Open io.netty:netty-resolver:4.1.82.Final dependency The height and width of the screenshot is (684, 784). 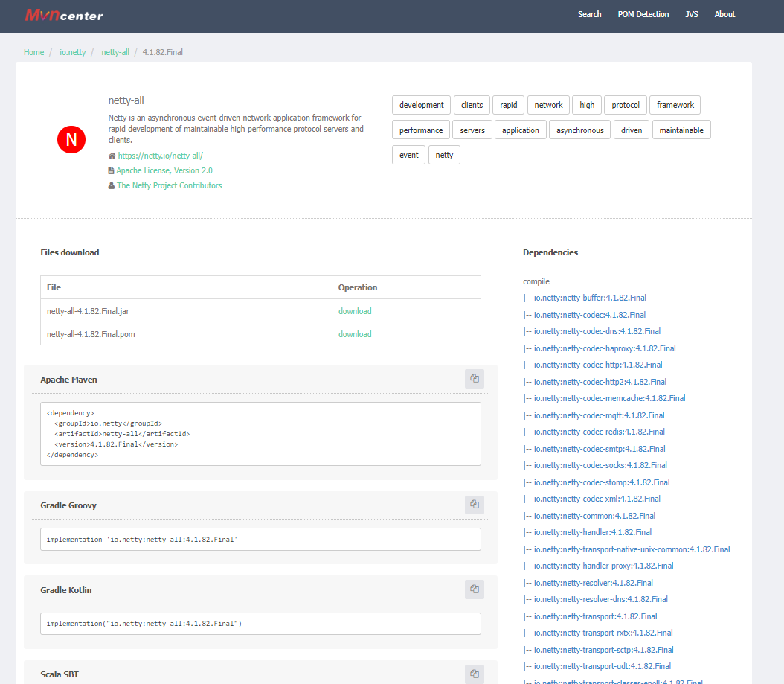pos(594,583)
